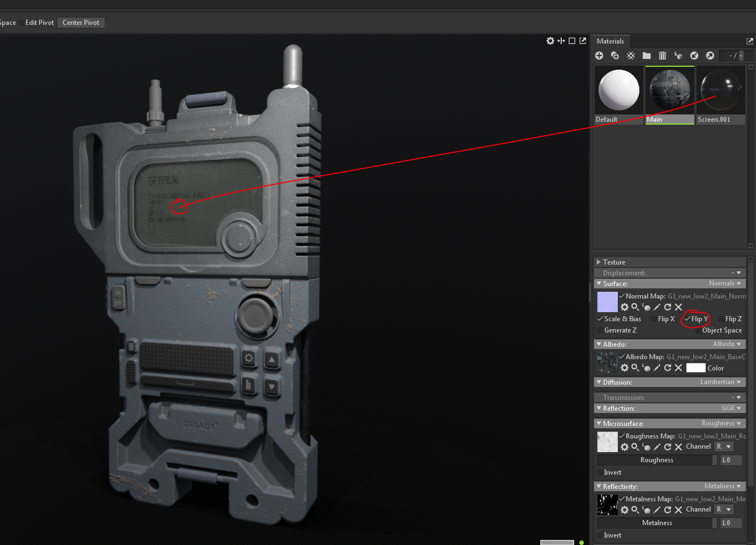Viewport: 756px width, 545px height.
Task: Open the Diffusion Lambertian dropdown
Action: click(720, 382)
